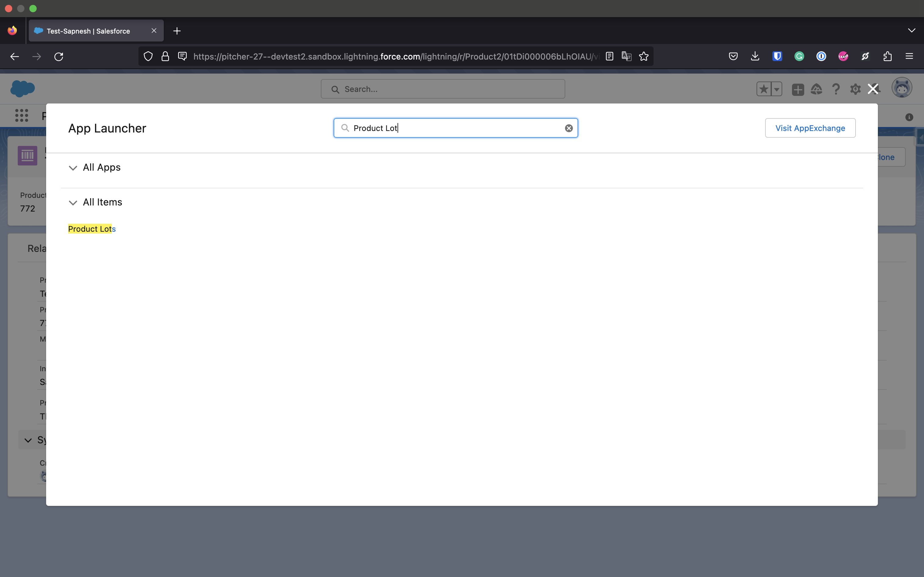Open the Grammarly extension icon
The width and height of the screenshot is (924, 577).
pos(799,56)
